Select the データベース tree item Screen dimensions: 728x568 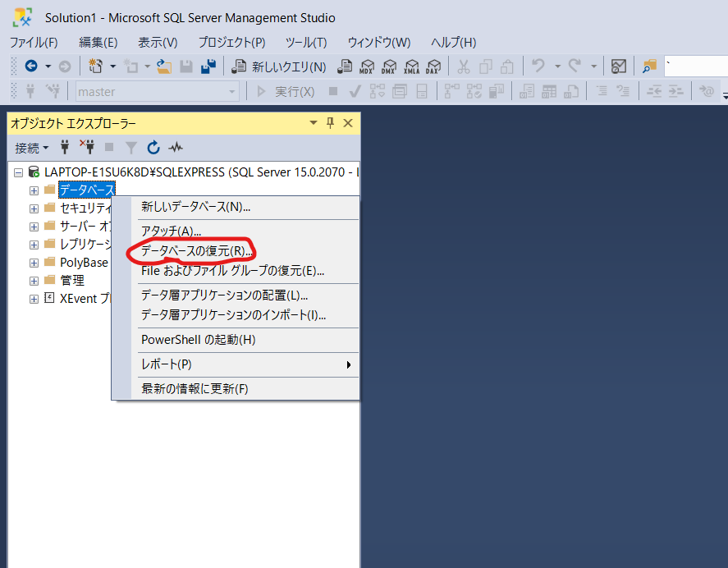pyautogui.click(x=87, y=190)
